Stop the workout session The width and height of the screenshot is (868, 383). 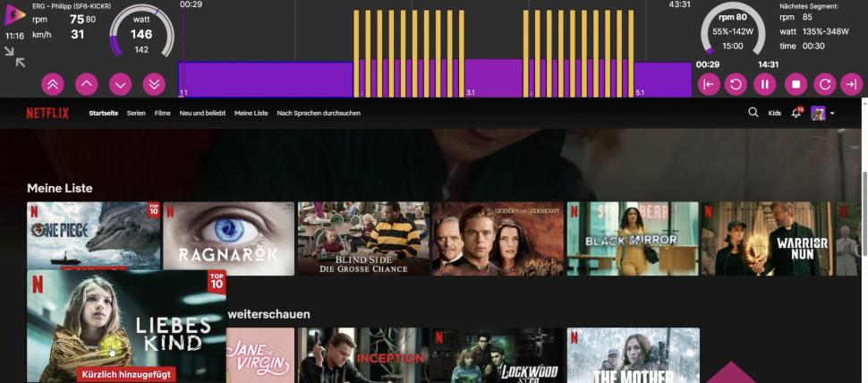[796, 84]
